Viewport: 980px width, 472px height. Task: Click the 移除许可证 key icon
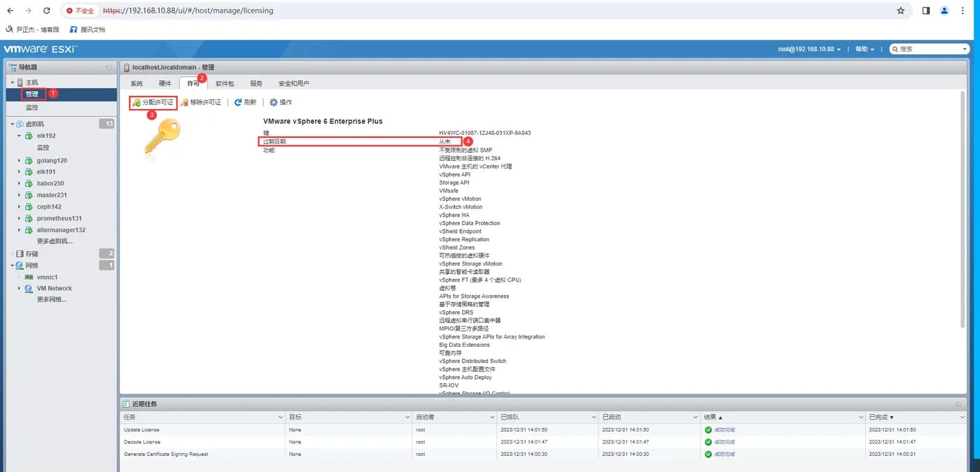(x=184, y=102)
